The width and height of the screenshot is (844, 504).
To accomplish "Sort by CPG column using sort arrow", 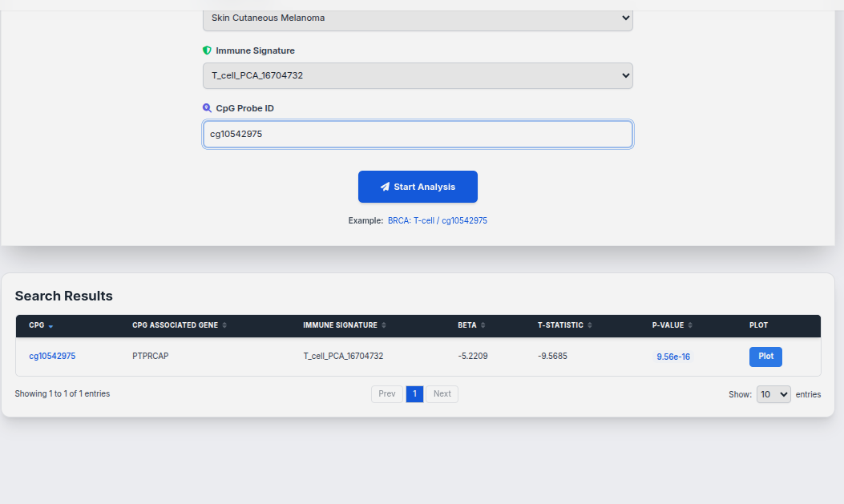I will [51, 326].
